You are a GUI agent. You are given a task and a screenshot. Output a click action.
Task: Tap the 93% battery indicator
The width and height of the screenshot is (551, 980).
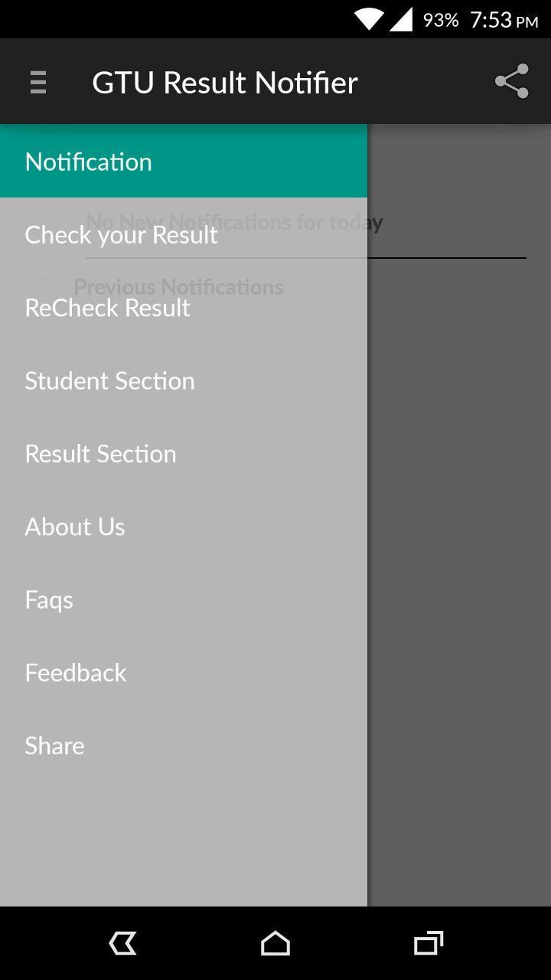[442, 20]
